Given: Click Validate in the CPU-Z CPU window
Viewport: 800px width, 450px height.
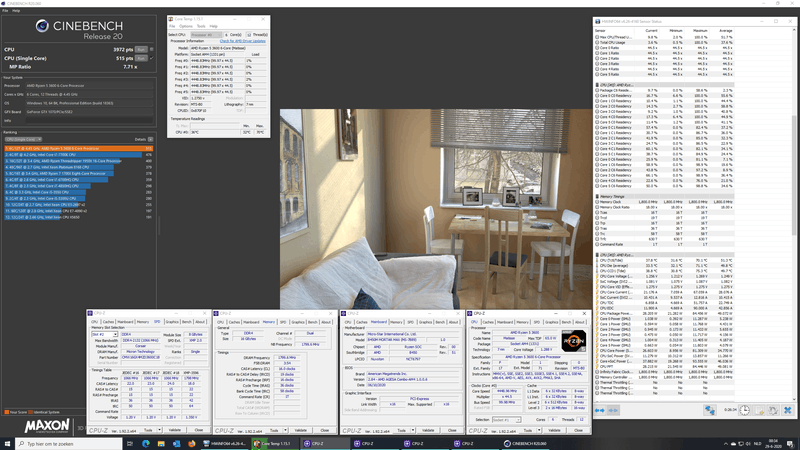Looking at the screenshot, I should pyautogui.click(x=554, y=430).
